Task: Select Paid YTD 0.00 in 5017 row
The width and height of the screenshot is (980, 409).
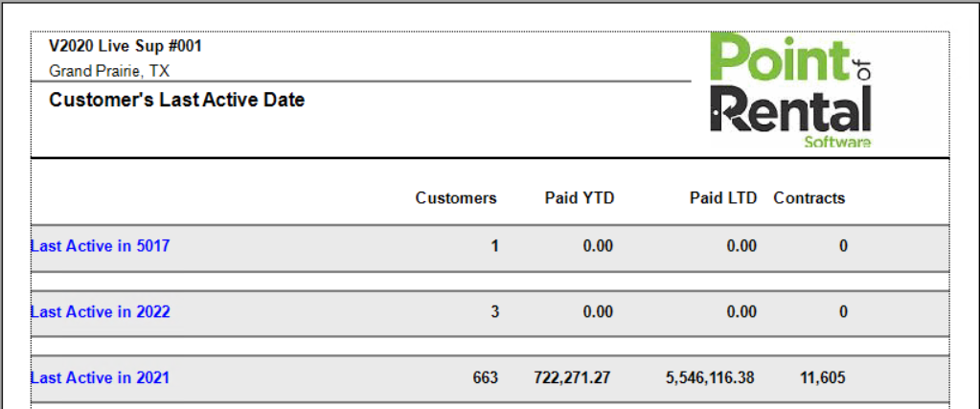Action: pos(598,246)
